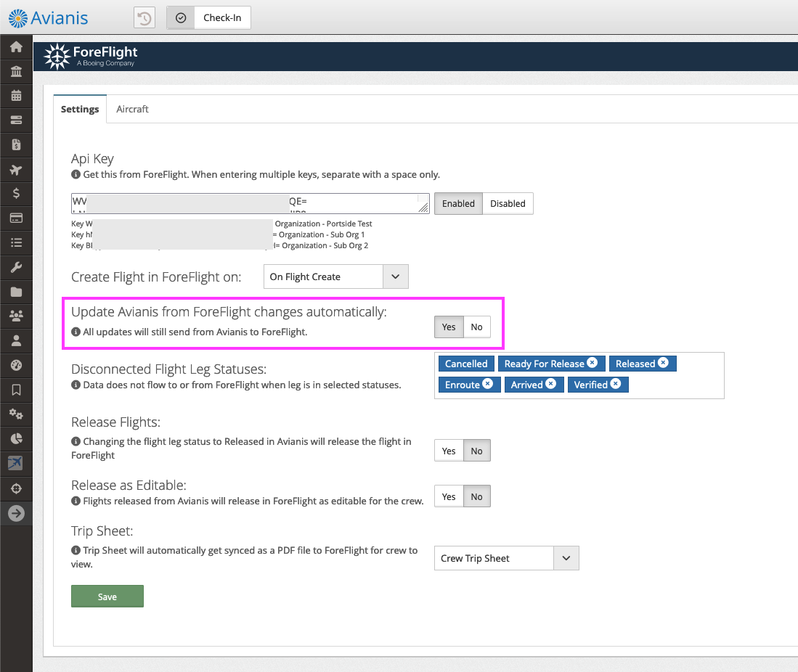
Task: Choose No for Release Flights
Action: tap(477, 451)
